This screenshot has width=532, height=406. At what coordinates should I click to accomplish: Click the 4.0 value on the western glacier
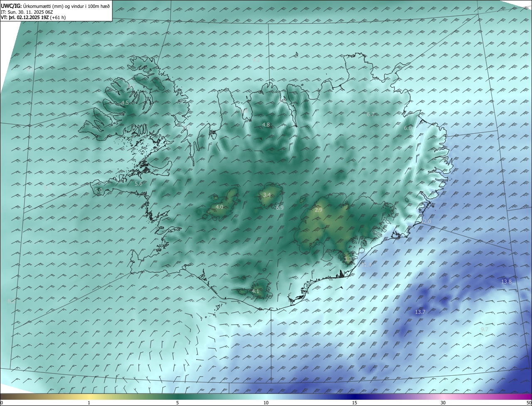pos(219,207)
